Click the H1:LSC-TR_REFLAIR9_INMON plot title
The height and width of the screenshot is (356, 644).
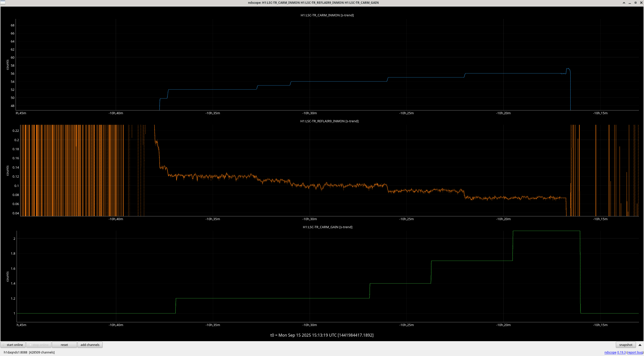click(x=329, y=121)
